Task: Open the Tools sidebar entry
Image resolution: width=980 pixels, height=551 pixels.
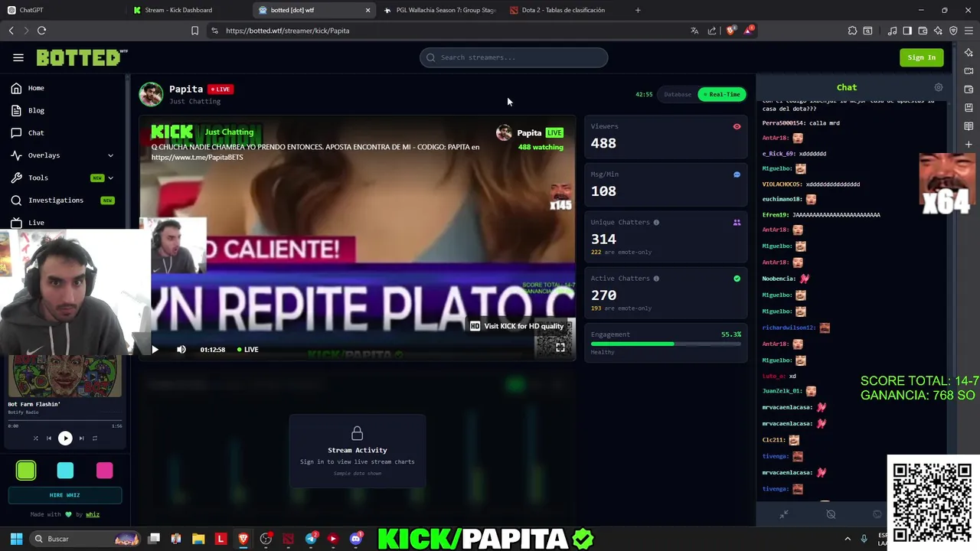Action: pyautogui.click(x=38, y=178)
